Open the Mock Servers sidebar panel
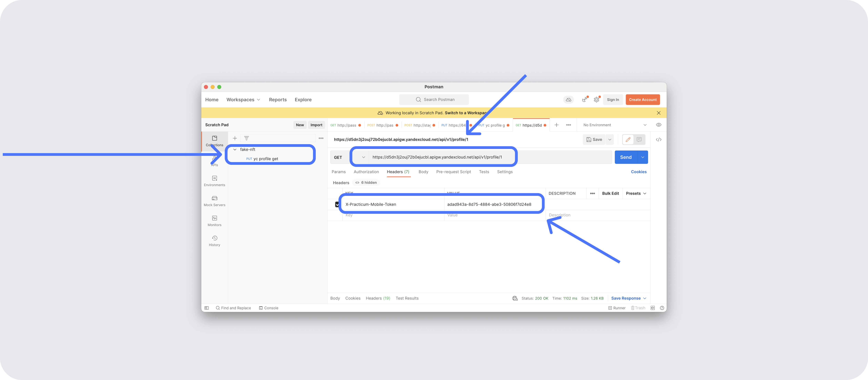 [214, 201]
